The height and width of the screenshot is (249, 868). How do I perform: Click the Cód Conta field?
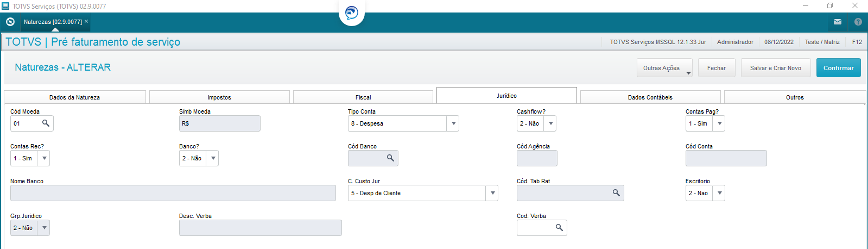pyautogui.click(x=726, y=158)
